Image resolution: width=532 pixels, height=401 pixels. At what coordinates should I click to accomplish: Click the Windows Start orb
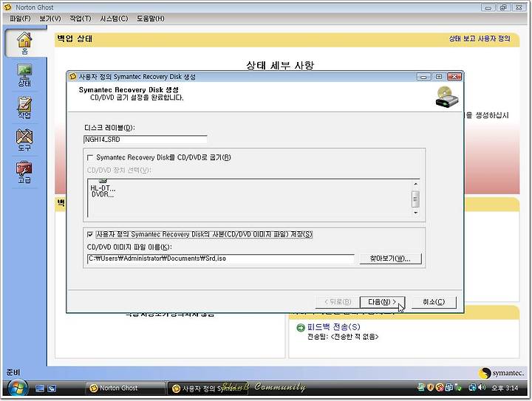[x=17, y=388]
